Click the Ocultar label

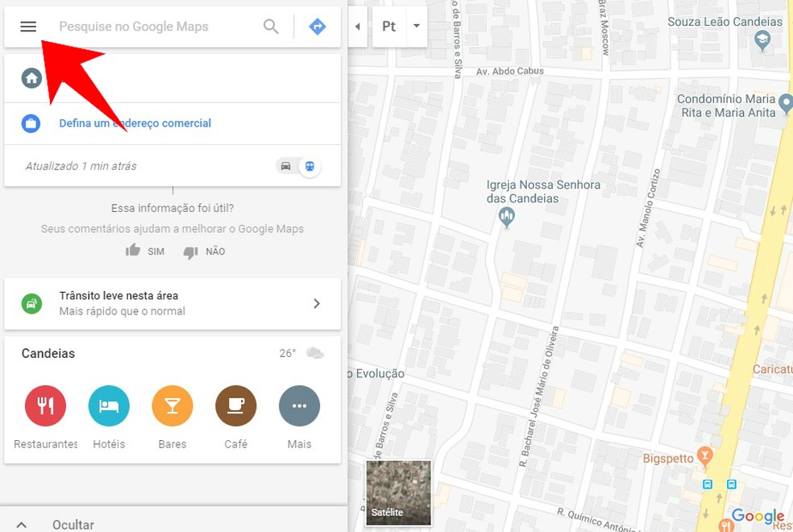coord(73,525)
